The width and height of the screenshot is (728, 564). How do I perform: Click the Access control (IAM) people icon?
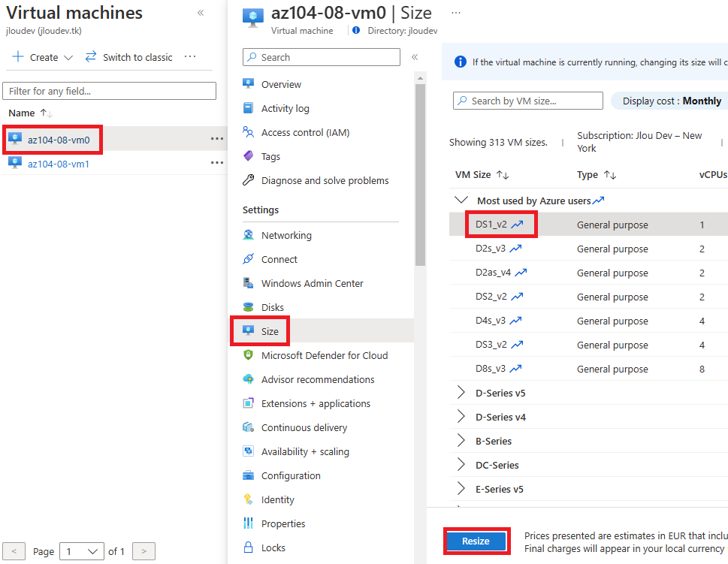click(249, 132)
